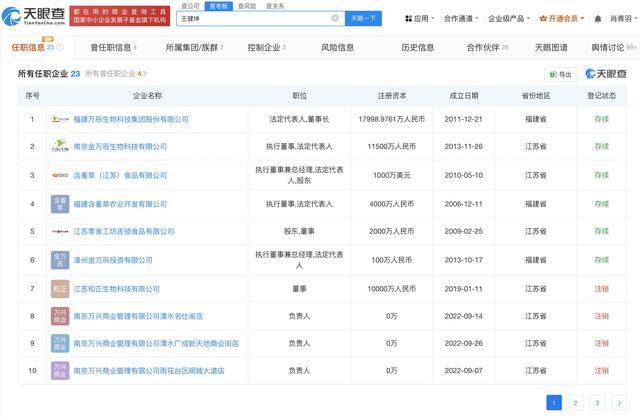The width and height of the screenshot is (640, 418).
Task: Click the logo tile of 雨花台区明城大道店 row
Action: (x=60, y=371)
